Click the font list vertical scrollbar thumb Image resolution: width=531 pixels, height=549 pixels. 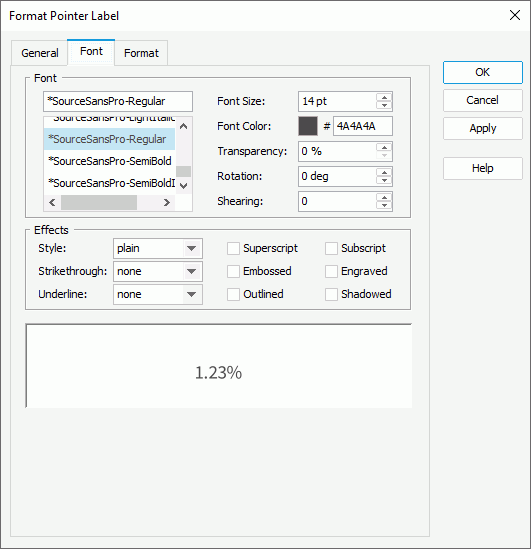point(183,172)
